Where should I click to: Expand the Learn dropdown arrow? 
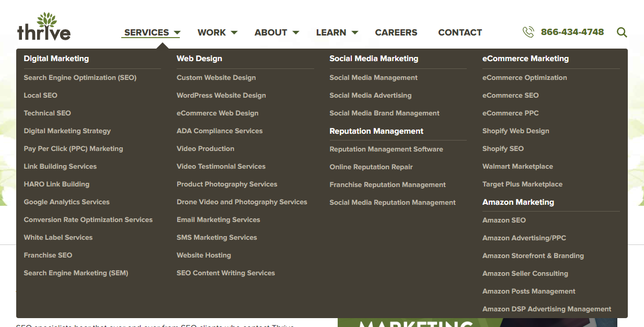pos(355,32)
